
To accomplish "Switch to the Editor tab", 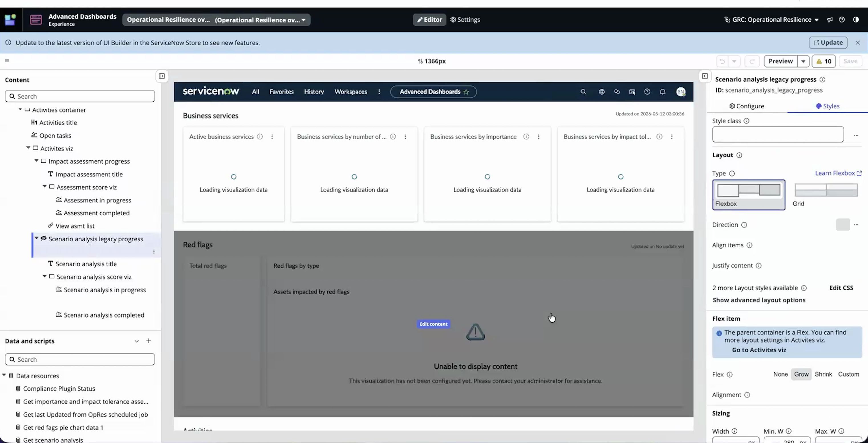I will point(430,20).
